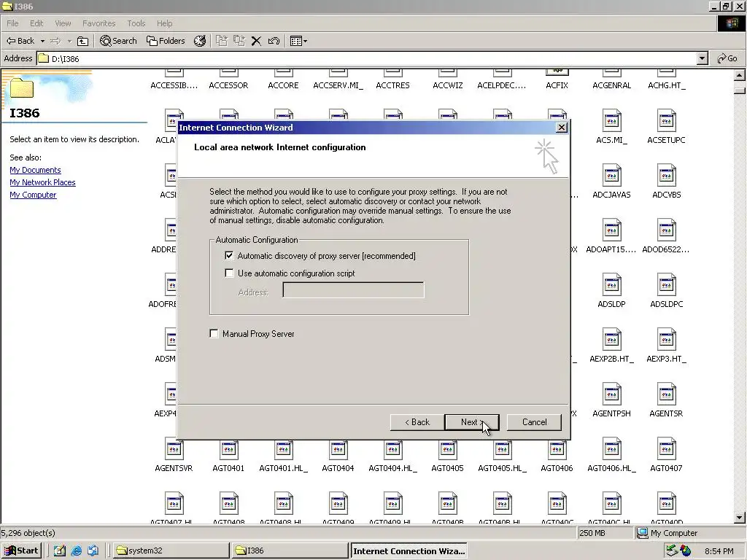Launch Internet Explorer from quick launch
747x560 pixels.
[76, 551]
